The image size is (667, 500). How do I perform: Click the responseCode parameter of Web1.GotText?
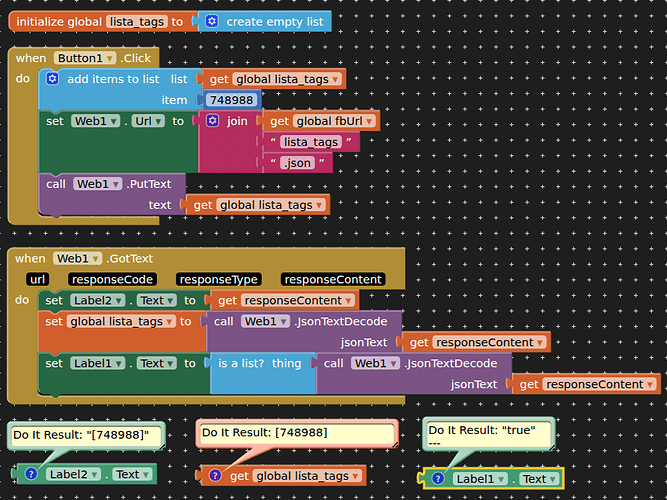(112, 280)
